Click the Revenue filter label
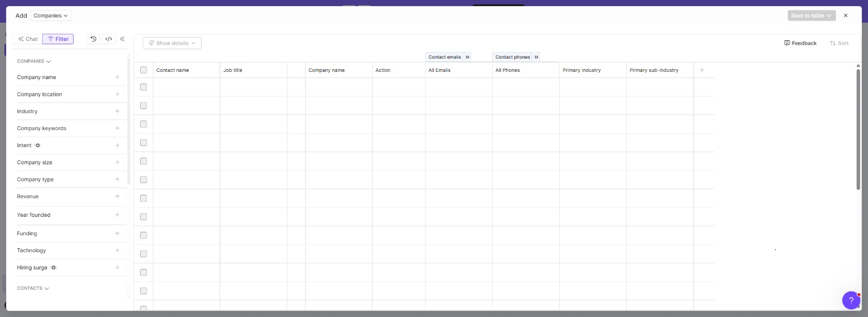Viewport: 868px width, 317px height. point(28,196)
